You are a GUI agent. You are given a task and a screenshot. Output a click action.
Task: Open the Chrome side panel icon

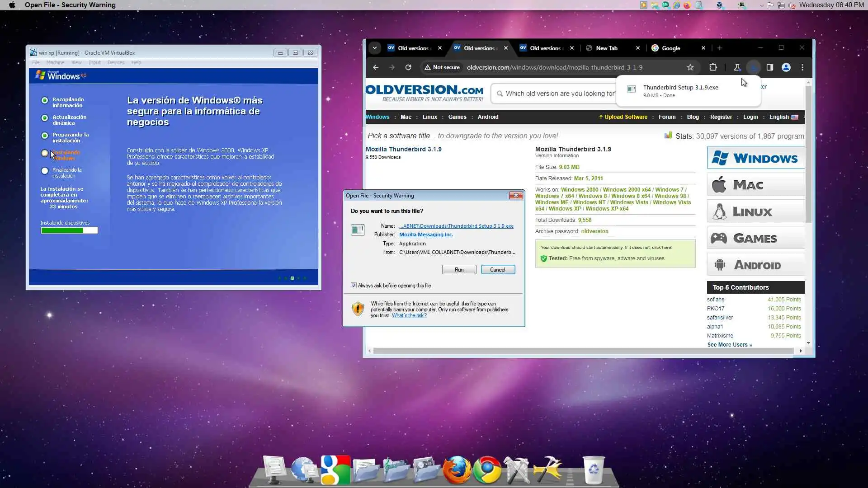(x=769, y=67)
